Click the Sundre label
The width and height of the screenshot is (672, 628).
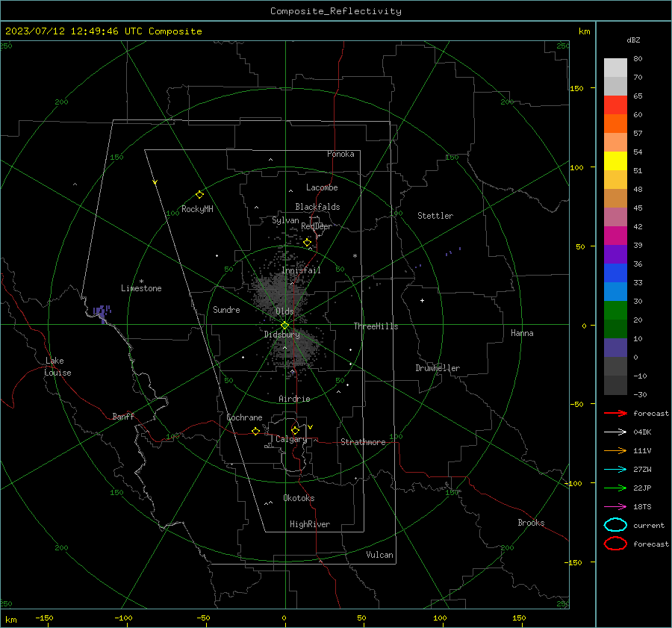coord(226,310)
